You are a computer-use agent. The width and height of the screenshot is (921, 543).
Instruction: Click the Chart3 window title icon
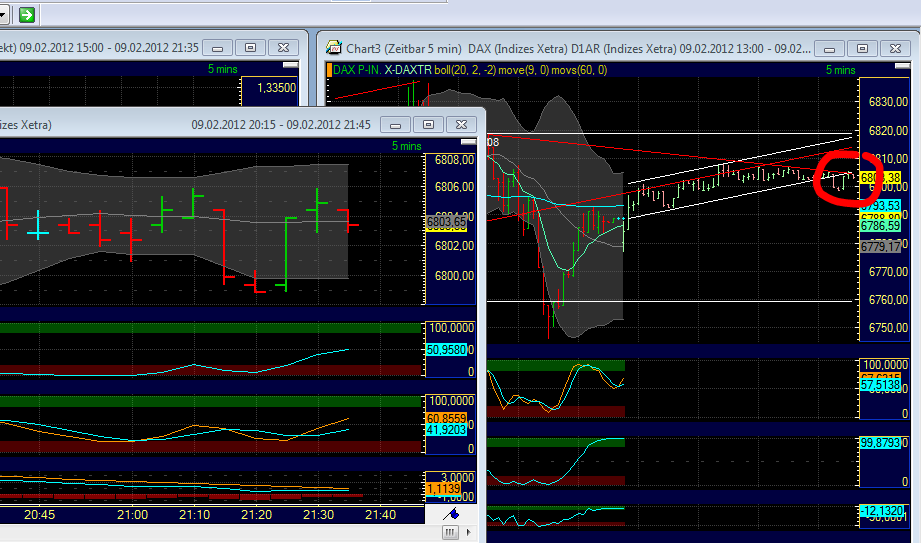pos(333,47)
